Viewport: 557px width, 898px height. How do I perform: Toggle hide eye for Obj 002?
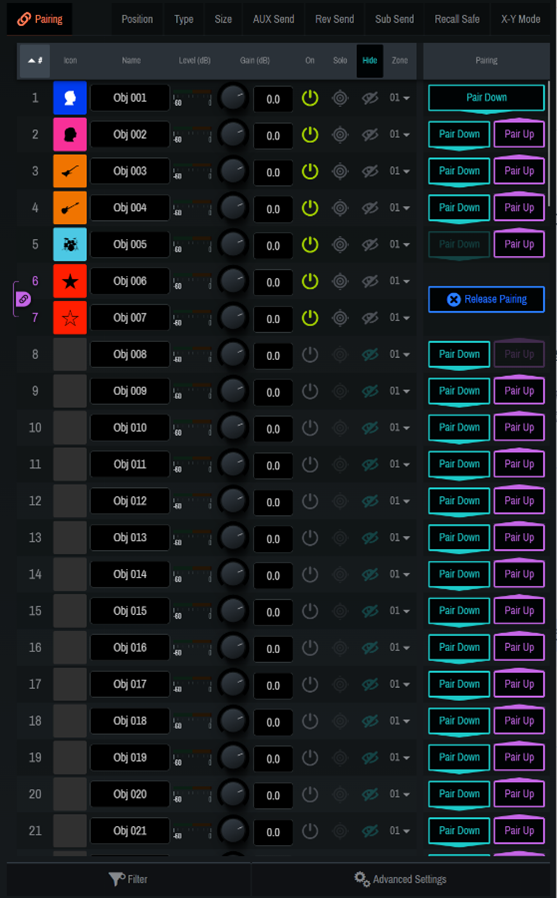(370, 135)
